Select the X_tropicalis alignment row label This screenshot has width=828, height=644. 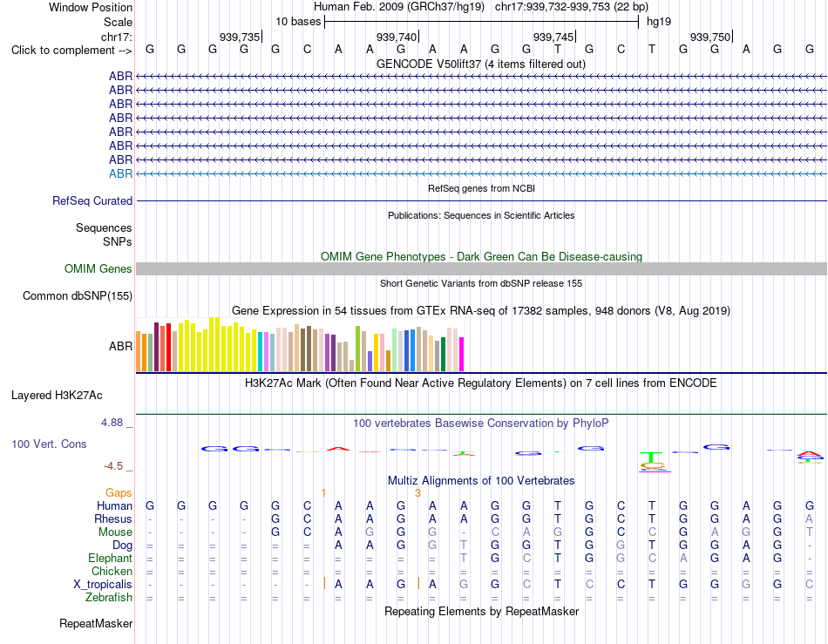103,585
